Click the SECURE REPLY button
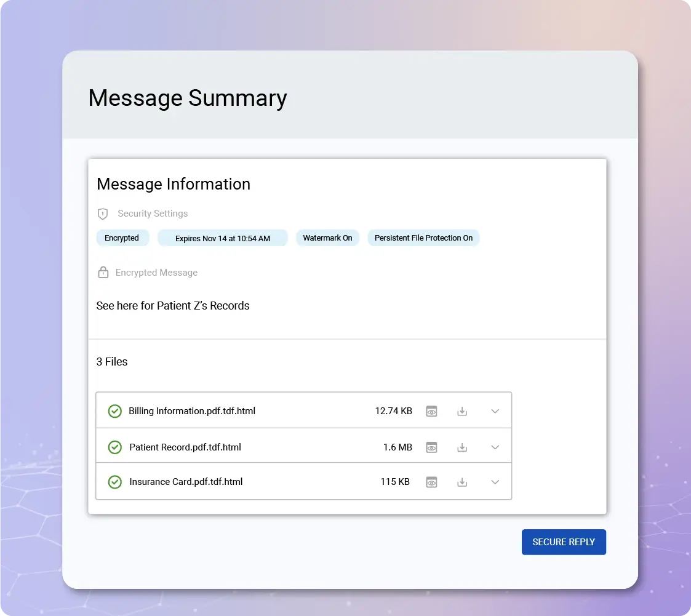Viewport: 691px width, 616px height. [x=564, y=542]
